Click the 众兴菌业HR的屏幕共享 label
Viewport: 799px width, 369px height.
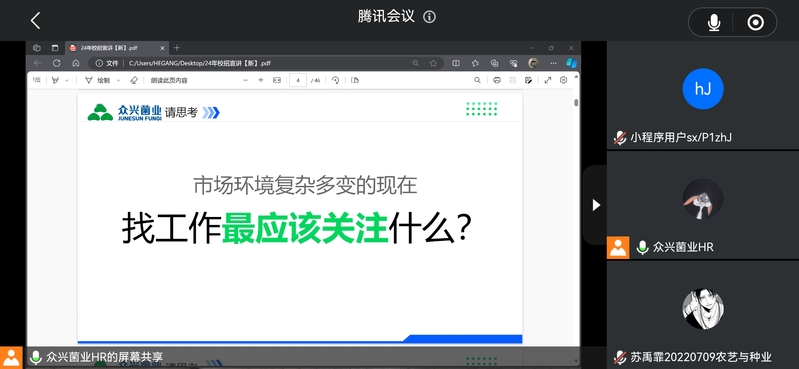(x=104, y=357)
